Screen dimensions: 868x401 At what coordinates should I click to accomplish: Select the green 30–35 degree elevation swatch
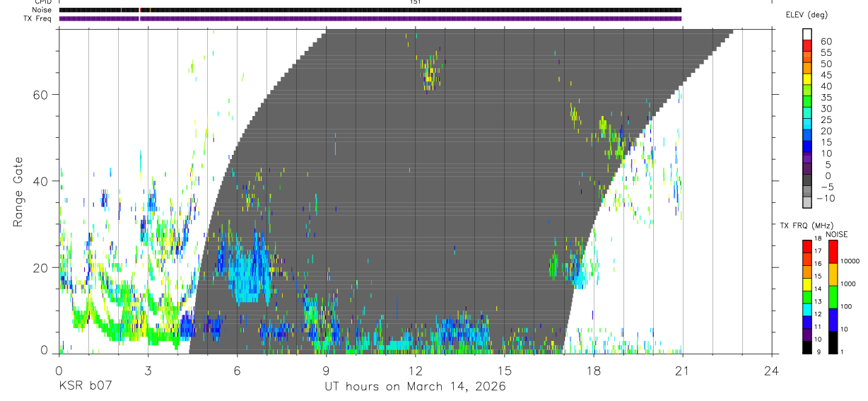click(x=807, y=102)
